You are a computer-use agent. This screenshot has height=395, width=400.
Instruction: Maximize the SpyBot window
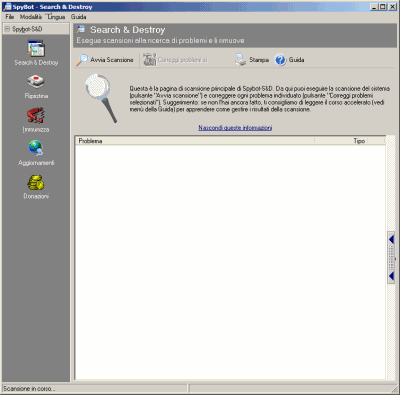click(x=383, y=7)
